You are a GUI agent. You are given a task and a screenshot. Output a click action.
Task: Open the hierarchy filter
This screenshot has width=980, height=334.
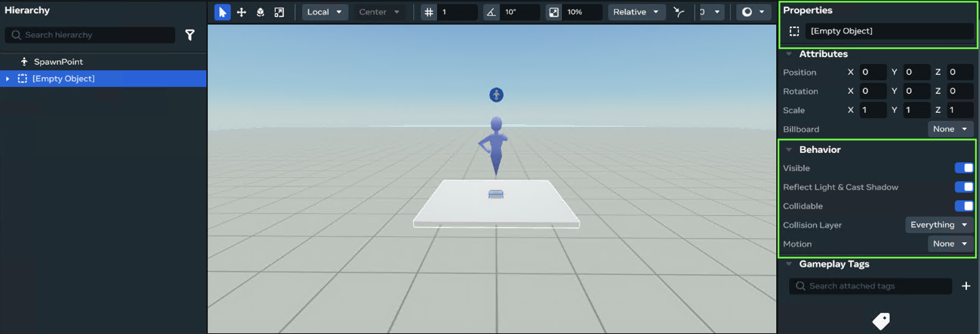tap(190, 35)
